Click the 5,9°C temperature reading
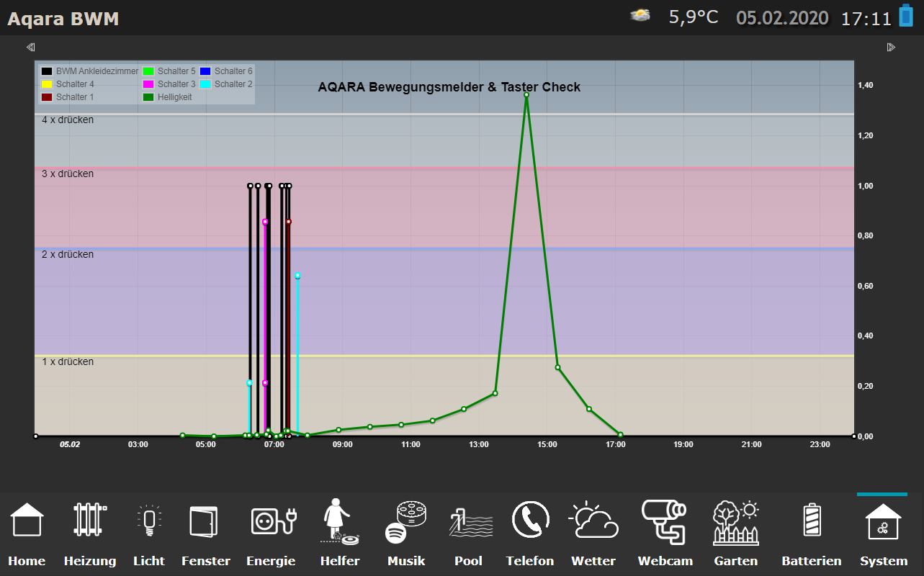924x576 pixels. pyautogui.click(x=694, y=17)
